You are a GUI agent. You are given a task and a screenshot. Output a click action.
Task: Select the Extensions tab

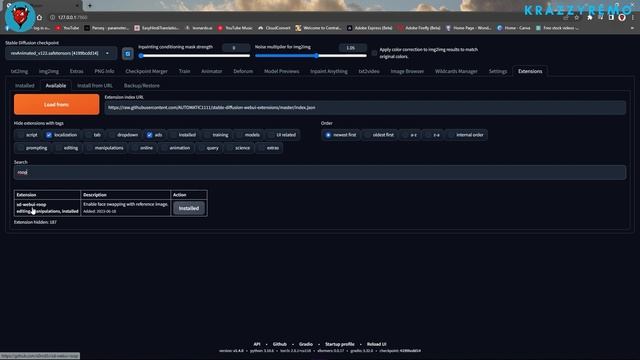530,71
